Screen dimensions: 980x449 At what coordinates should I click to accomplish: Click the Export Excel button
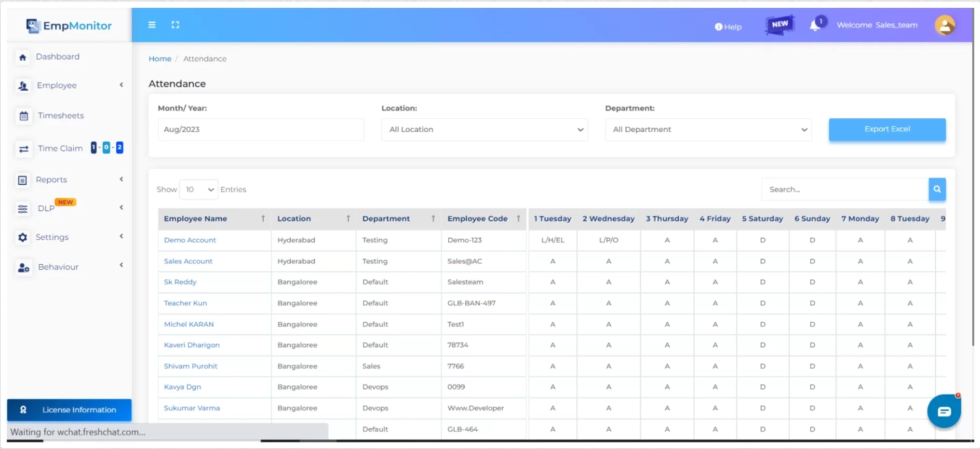(x=887, y=129)
